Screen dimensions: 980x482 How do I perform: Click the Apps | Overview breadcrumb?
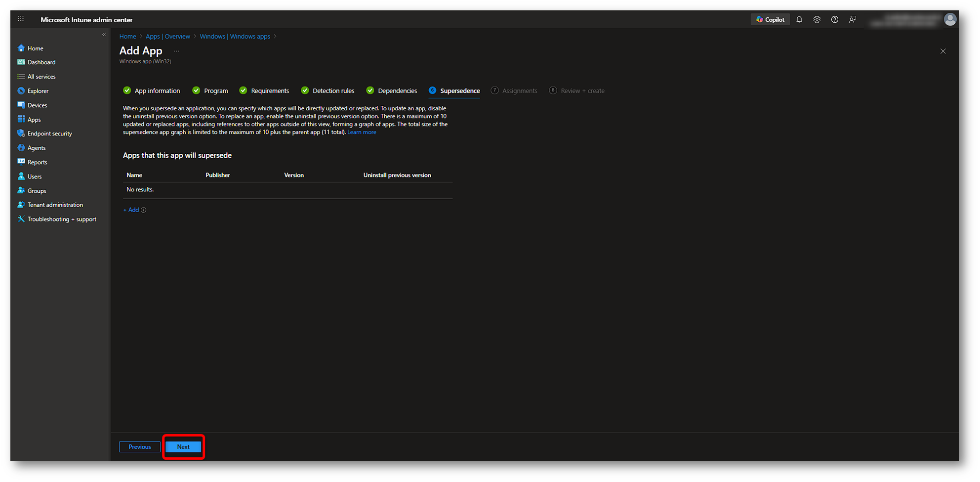pyautogui.click(x=168, y=36)
